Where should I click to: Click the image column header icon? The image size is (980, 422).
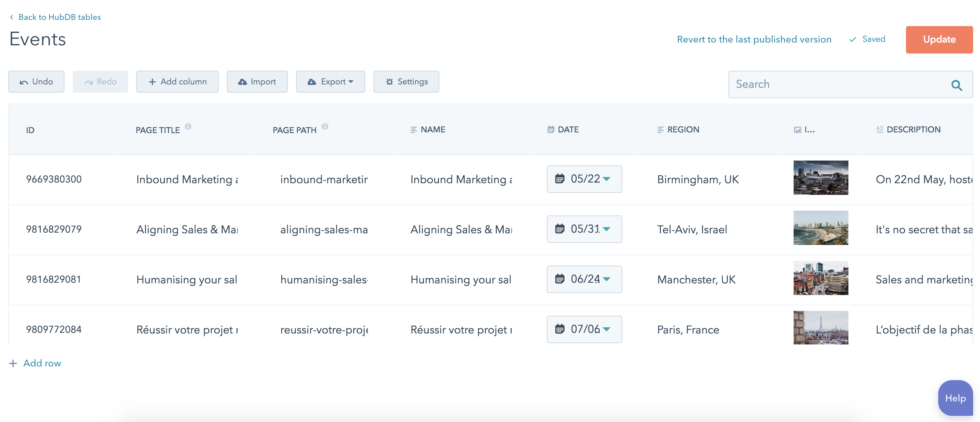coord(797,130)
